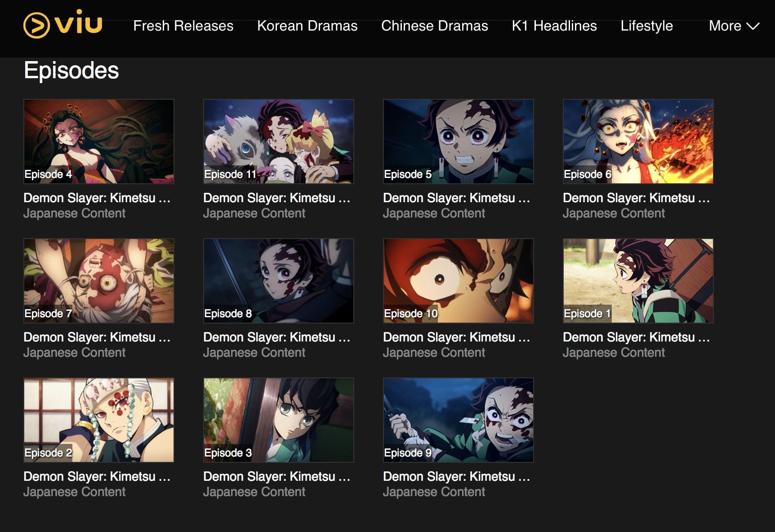Select the Chinese Dramas tab
Viewport: 775px width, 532px height.
(x=434, y=26)
